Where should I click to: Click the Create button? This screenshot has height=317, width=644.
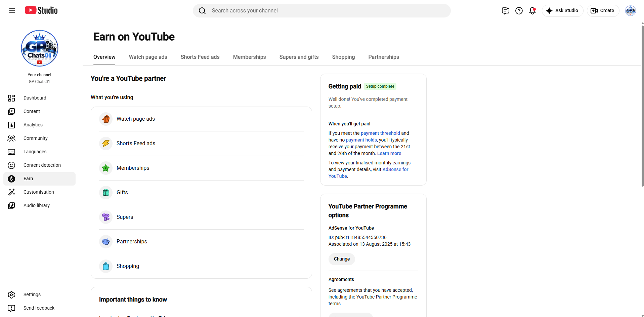click(603, 11)
